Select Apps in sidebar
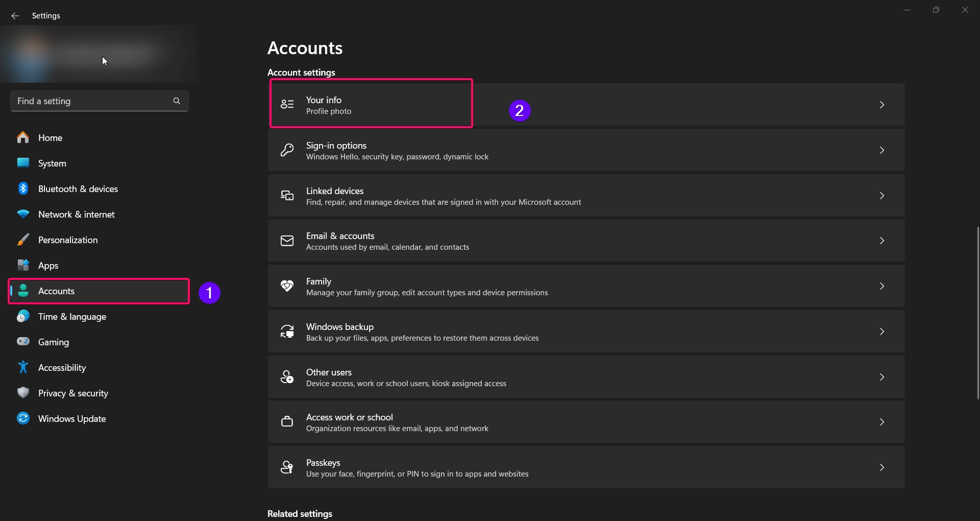Screen dimensions: 980x521 coord(100,265)
